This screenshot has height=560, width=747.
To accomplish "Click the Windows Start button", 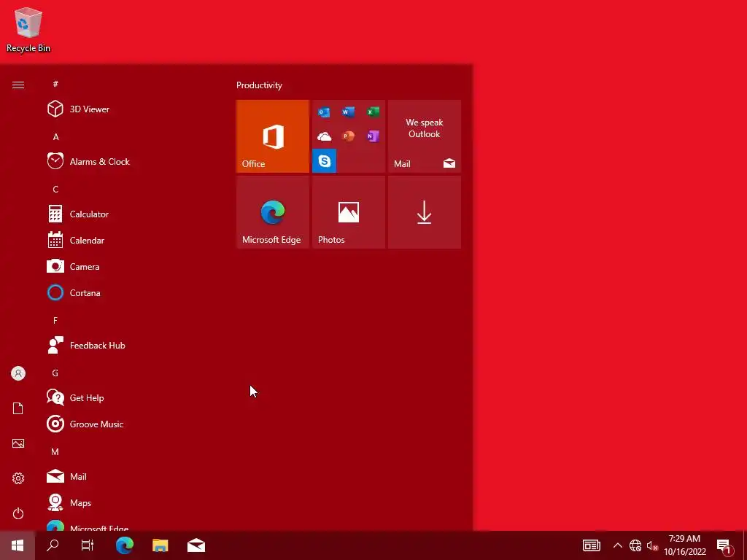I will (18, 545).
